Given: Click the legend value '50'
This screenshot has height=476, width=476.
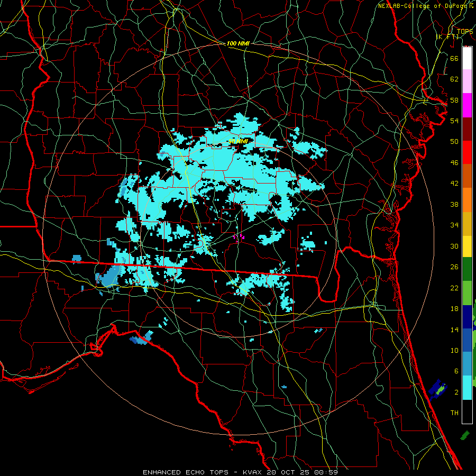Looking at the screenshot, I should click(454, 141).
